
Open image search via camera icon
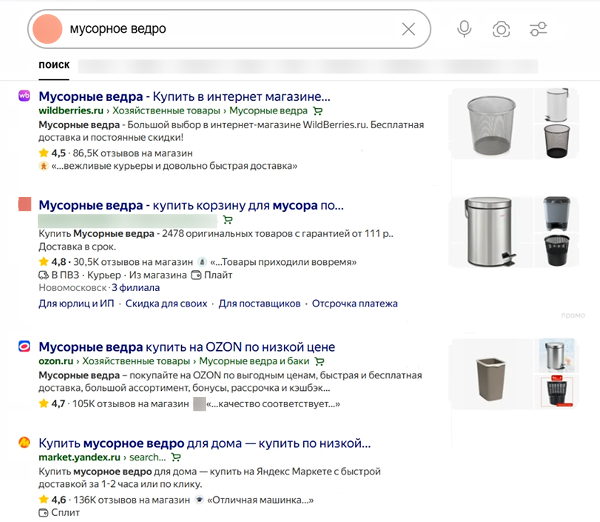(501, 29)
